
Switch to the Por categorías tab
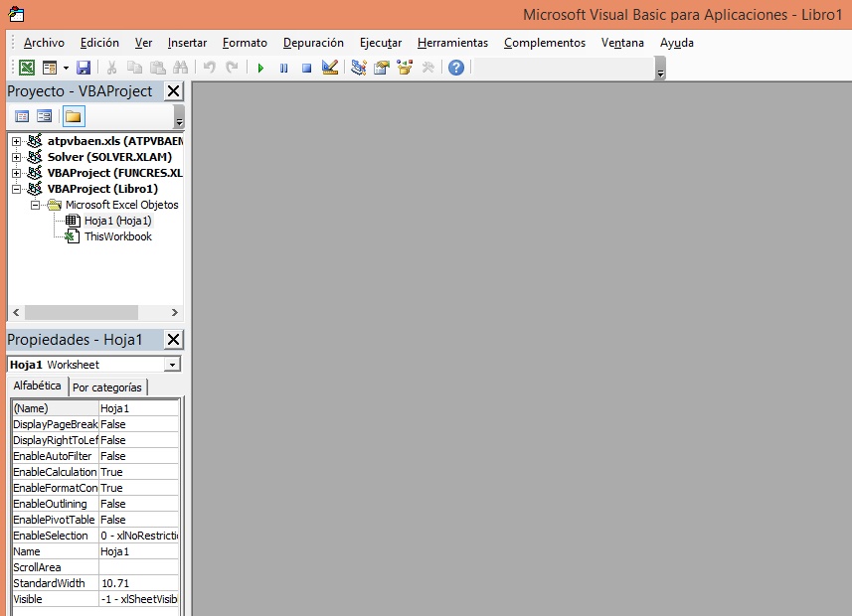[x=107, y=387]
